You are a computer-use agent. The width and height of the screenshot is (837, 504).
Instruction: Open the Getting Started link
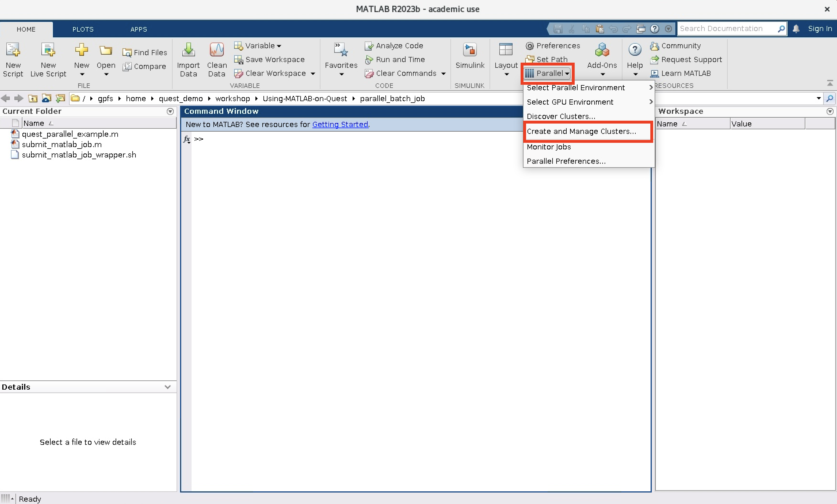tap(340, 124)
